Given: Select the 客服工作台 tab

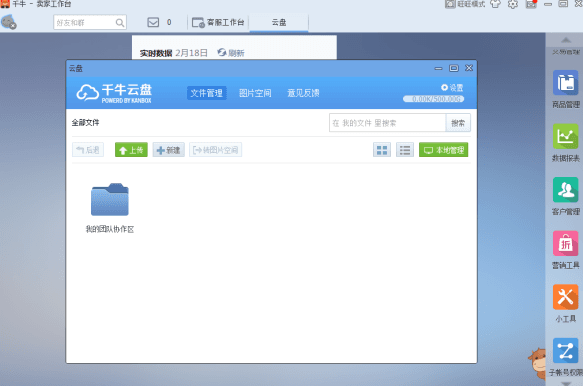Looking at the screenshot, I should [218, 23].
